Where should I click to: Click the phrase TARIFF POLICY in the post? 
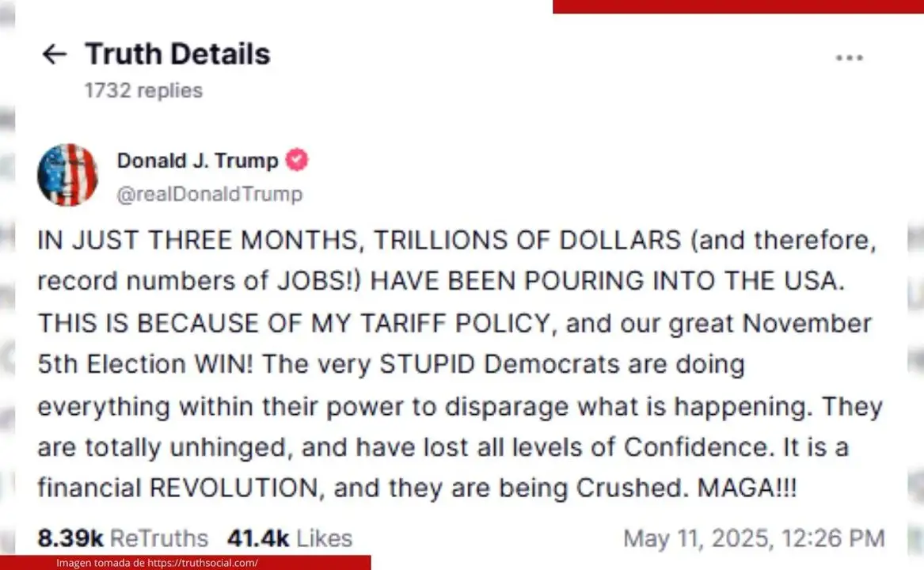coord(455,323)
